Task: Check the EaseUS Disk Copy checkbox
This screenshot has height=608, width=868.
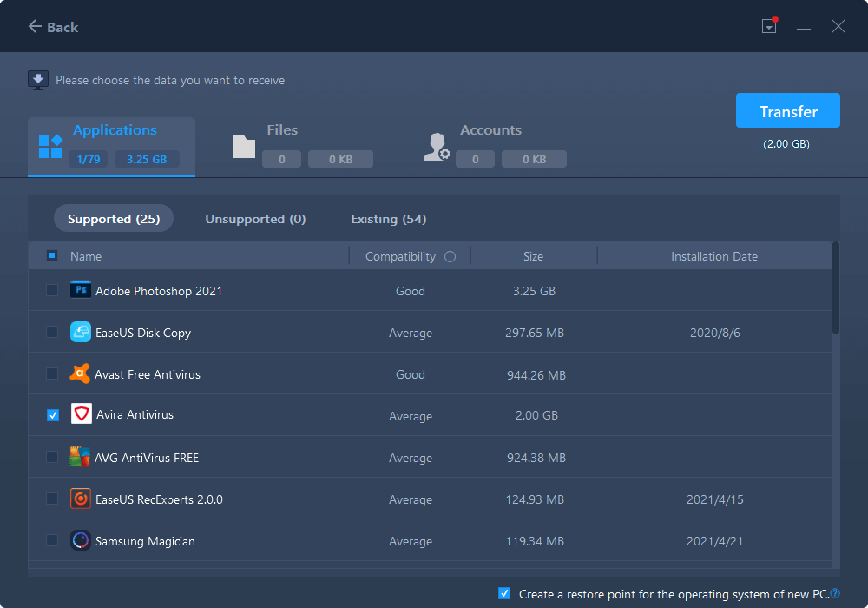Action: tap(52, 332)
